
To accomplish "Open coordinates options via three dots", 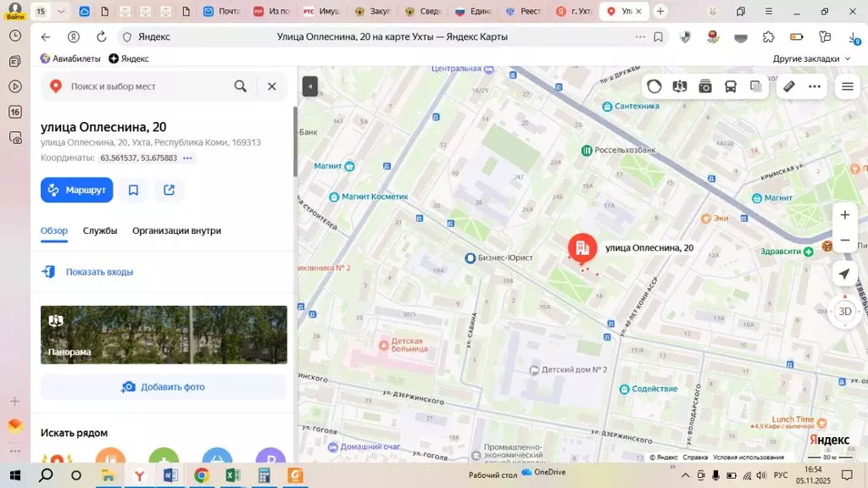I will 186,158.
